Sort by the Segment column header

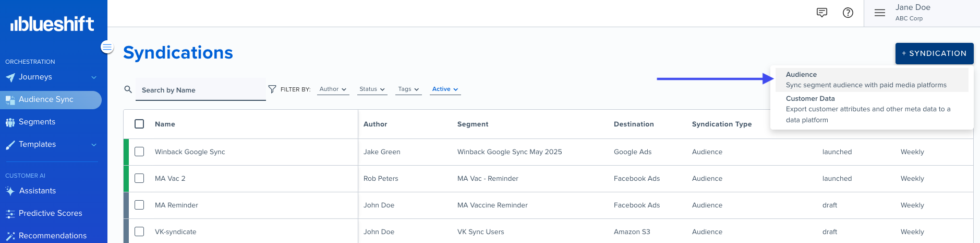click(x=473, y=124)
